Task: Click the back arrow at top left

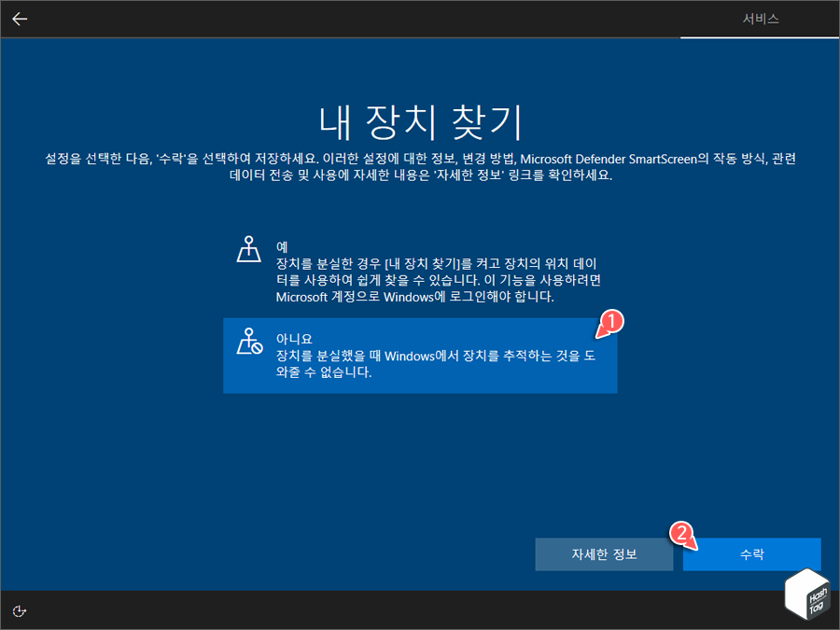Action: [x=20, y=19]
